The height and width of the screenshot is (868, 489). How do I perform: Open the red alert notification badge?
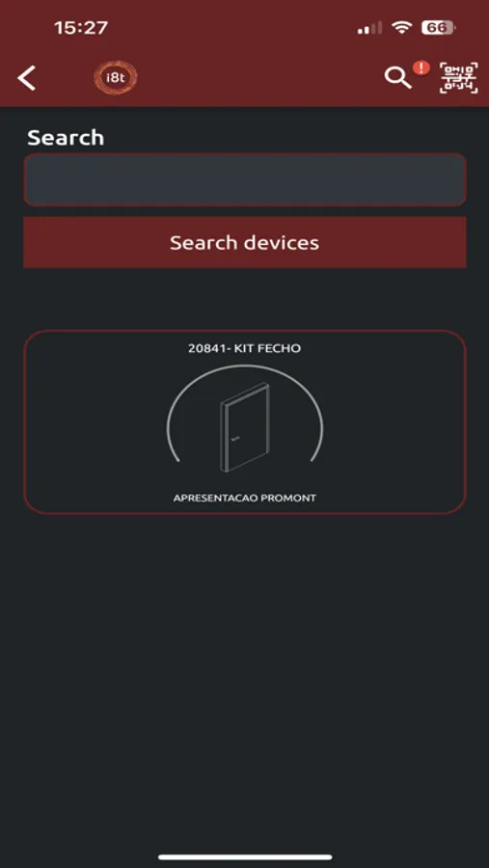(421, 68)
